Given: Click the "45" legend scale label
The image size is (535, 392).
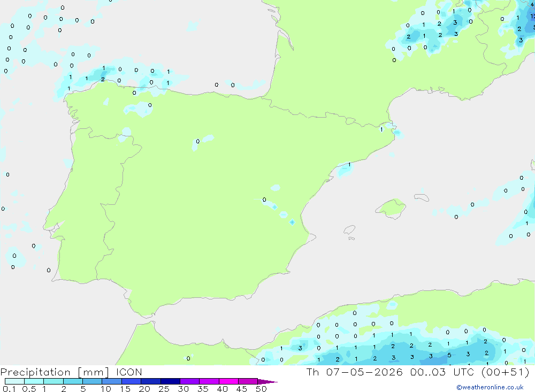Looking at the screenshot, I should (x=242, y=389).
